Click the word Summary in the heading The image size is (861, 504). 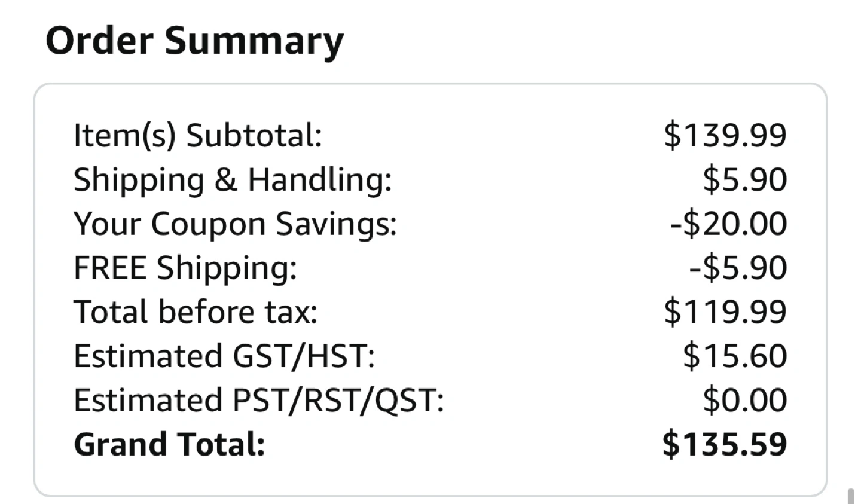coord(254,41)
